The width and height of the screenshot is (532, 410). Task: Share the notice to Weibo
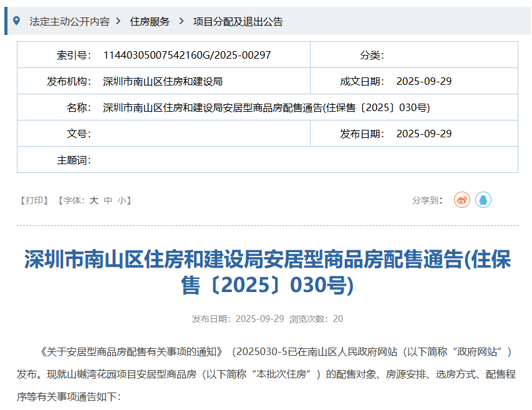(x=462, y=200)
